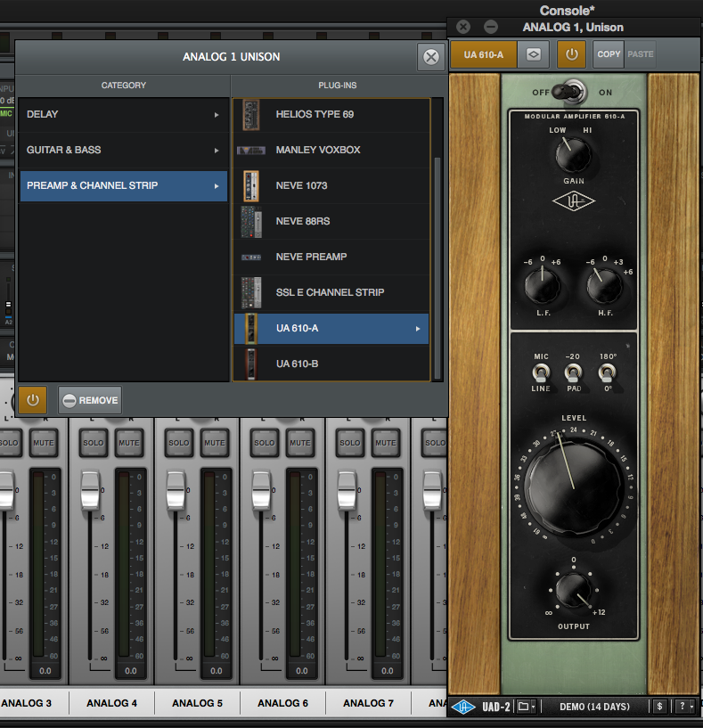703x728 pixels.
Task: Open the preset folder dropdown in UAD-2 bar
Action: click(527, 707)
